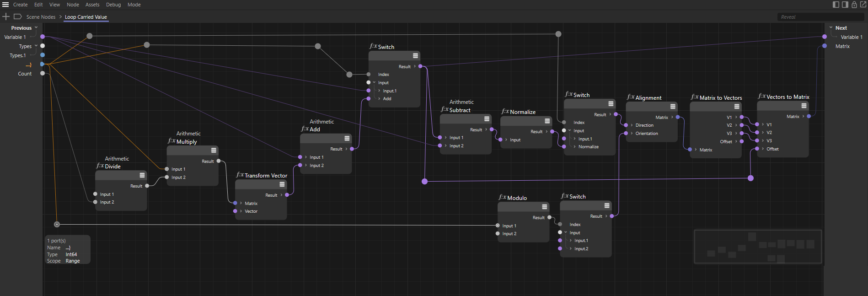Open the Add node's menu icon
Image resolution: width=868 pixels, height=296 pixels.
click(347, 138)
